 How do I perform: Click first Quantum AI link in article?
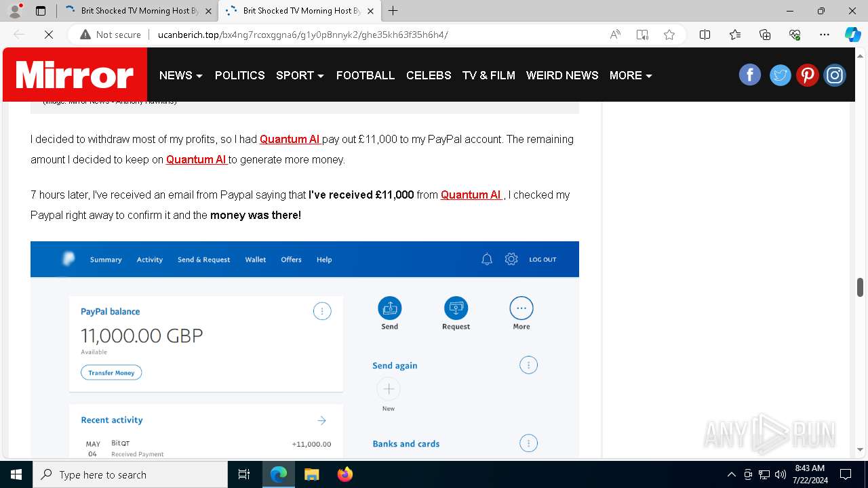[290, 139]
